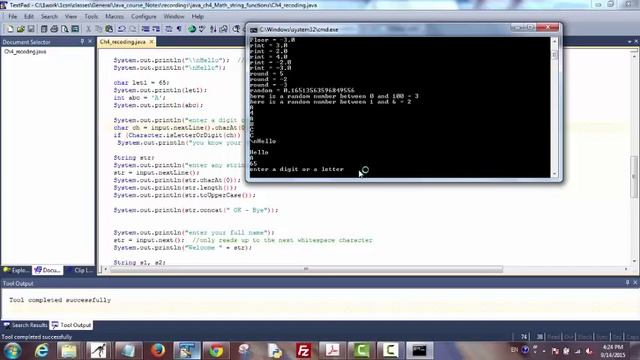Click editor horizontal scrollbar right arrow
This screenshot has width=640, height=360.
tap(626, 269)
